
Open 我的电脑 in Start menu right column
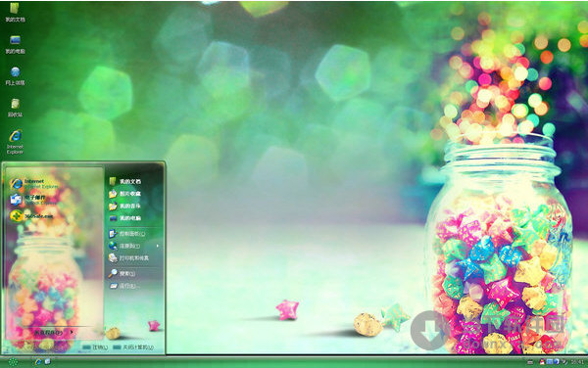125,218
